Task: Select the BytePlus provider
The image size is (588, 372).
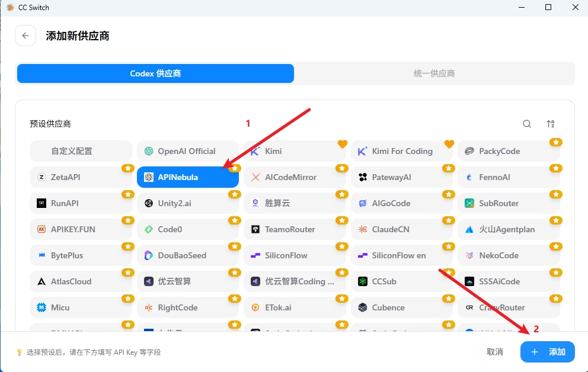Action: pos(81,255)
